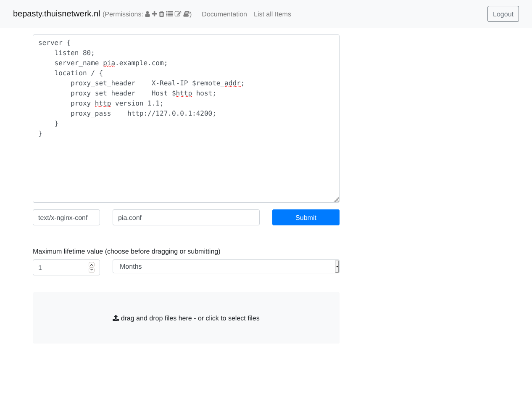Click the plus (create) permission icon
The image size is (532, 394).
[155, 14]
